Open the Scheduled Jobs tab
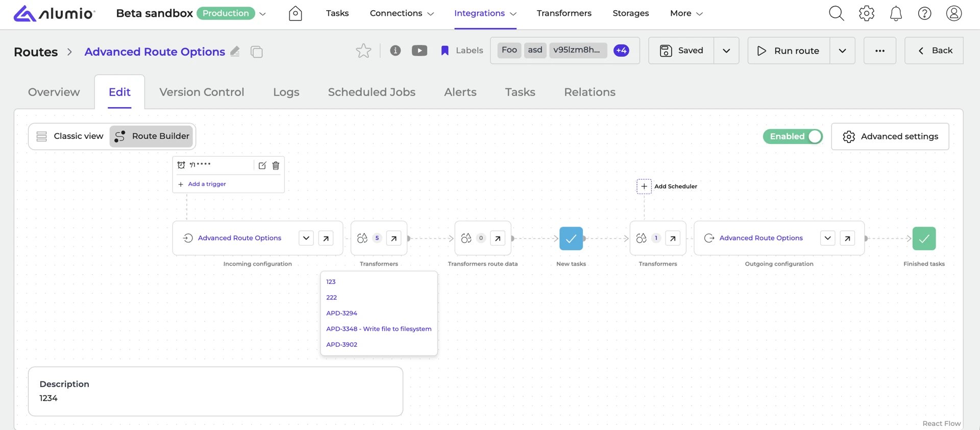 [372, 92]
